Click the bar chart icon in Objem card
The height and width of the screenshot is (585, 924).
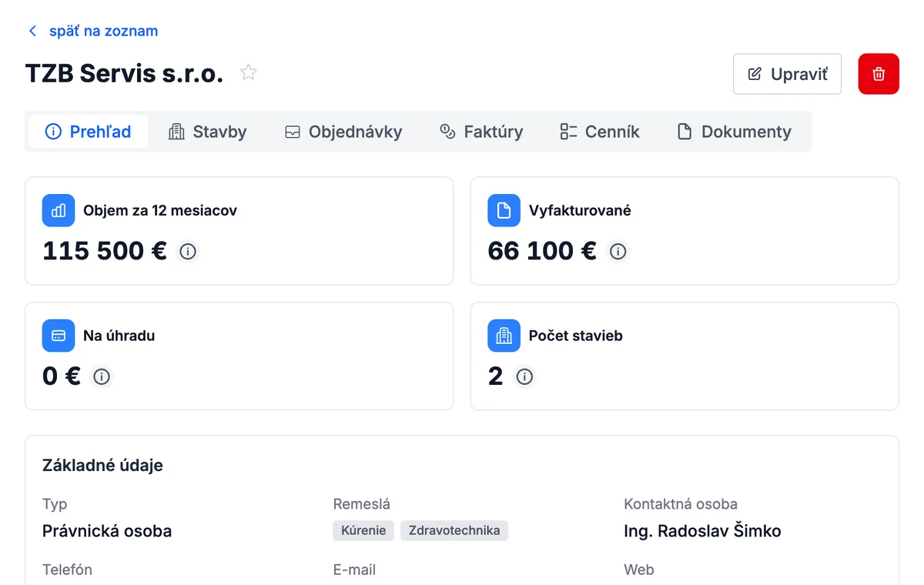point(59,210)
